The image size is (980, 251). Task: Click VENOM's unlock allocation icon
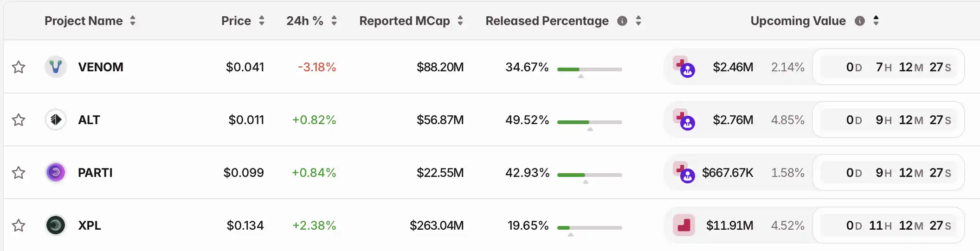coord(684,67)
